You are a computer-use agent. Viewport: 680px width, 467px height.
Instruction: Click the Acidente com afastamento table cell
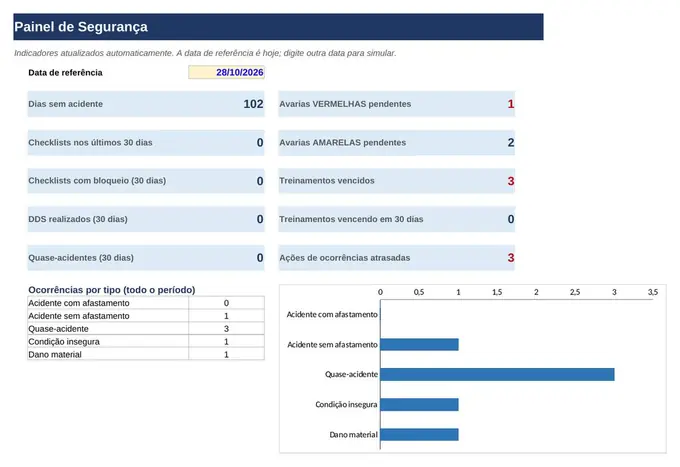click(108, 303)
